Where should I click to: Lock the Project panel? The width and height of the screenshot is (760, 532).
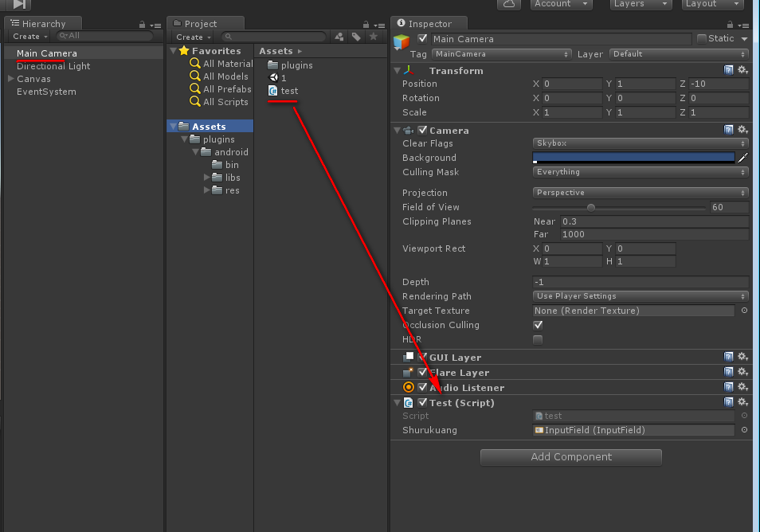[x=366, y=25]
